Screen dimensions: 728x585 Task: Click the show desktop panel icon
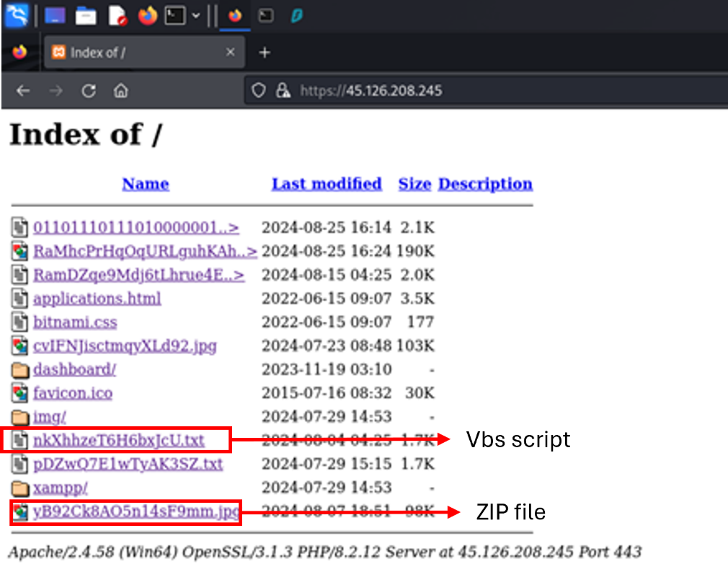point(55,15)
